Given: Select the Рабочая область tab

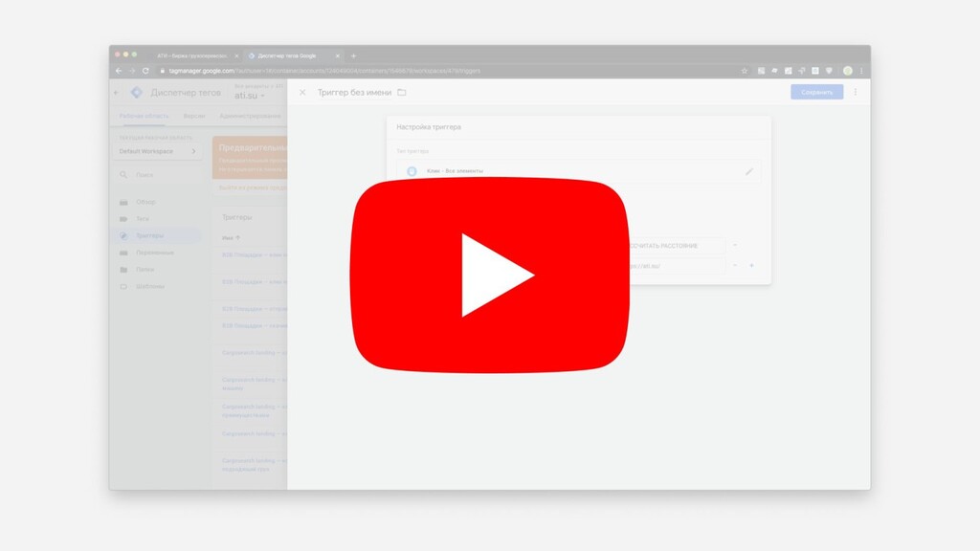Looking at the screenshot, I should pyautogui.click(x=144, y=116).
